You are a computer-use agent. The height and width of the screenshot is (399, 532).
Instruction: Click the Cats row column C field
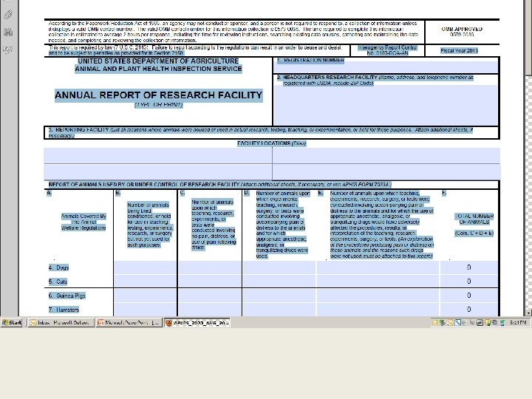click(210, 282)
